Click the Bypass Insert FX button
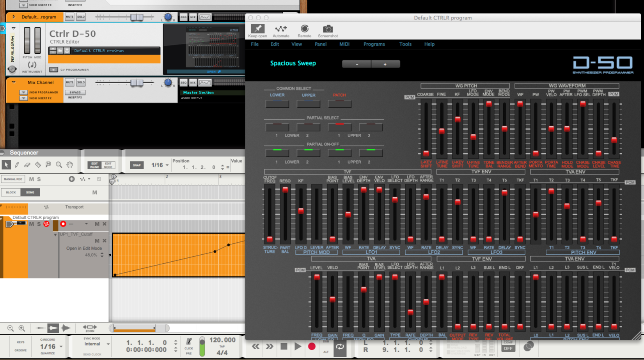The height and width of the screenshot is (360, 644). pyautogui.click(x=75, y=92)
